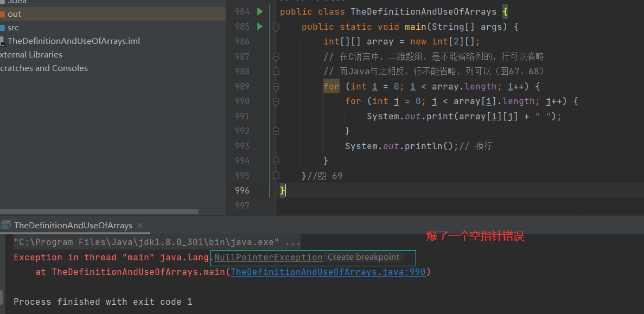The height and width of the screenshot is (314, 644).
Task: Collapse main method fold marker on line 985
Action: point(276,27)
